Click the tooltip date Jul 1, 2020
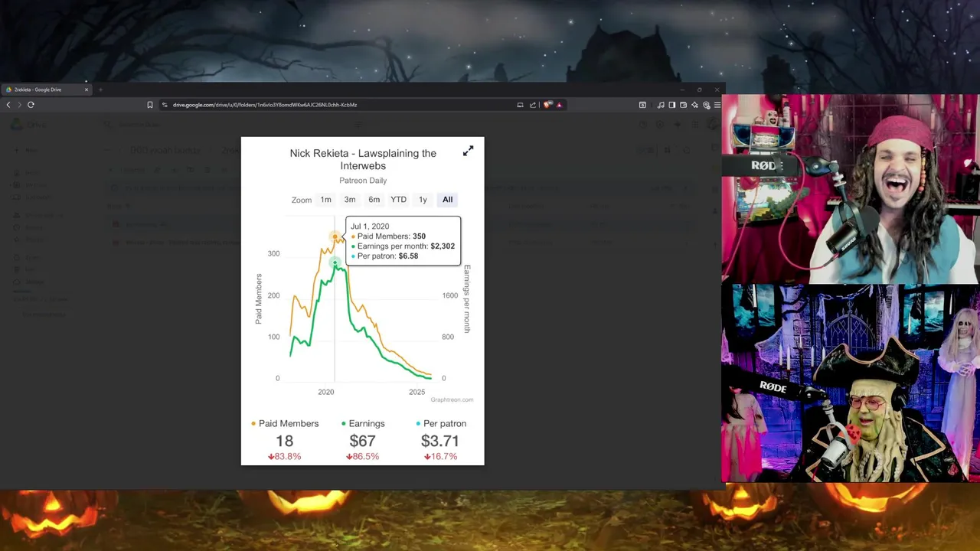Viewport: 980px width, 551px height. click(x=370, y=227)
